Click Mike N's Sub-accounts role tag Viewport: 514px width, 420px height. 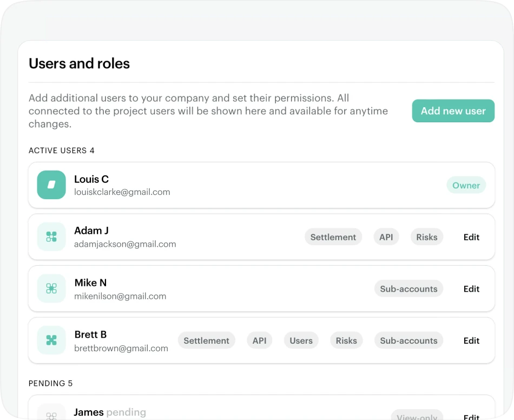408,289
